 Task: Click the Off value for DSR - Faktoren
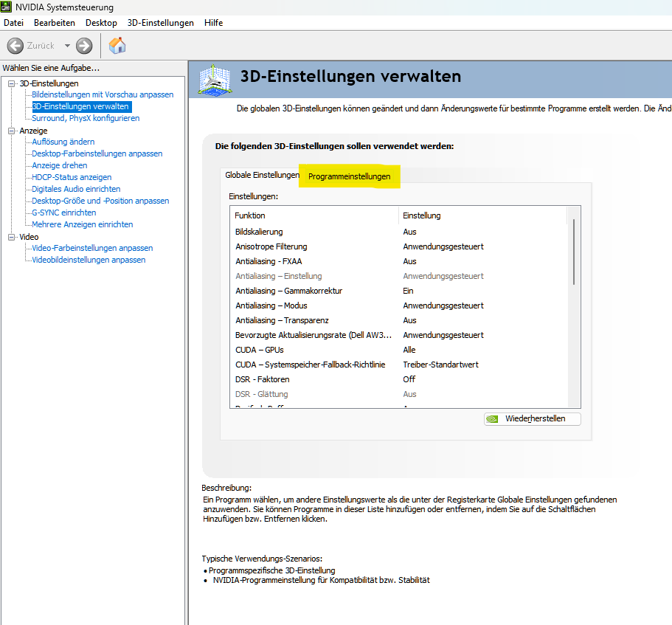point(409,379)
